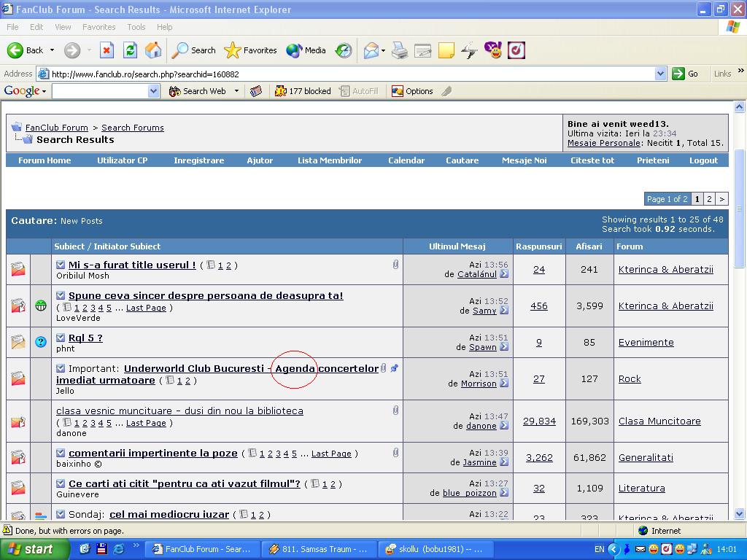Click the page scrollbar up arrow
Image resolution: width=747 pixels, height=560 pixels.
(740, 107)
